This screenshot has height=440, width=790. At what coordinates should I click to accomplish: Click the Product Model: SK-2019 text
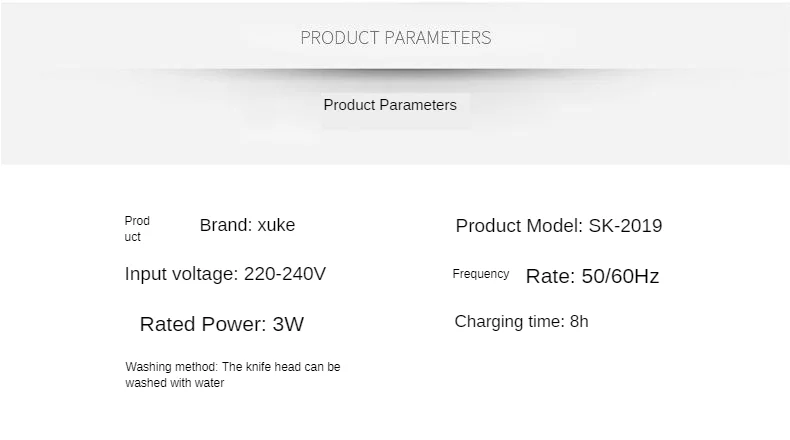[x=559, y=226]
